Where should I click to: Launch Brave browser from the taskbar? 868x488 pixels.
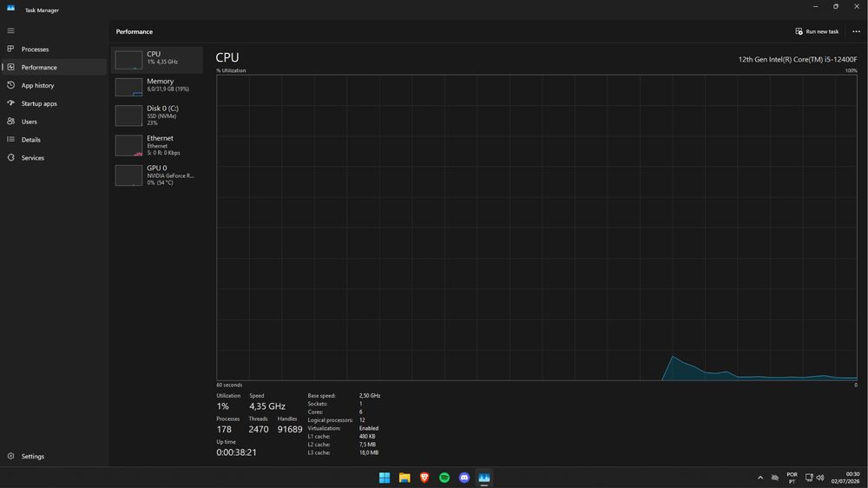pos(424,478)
